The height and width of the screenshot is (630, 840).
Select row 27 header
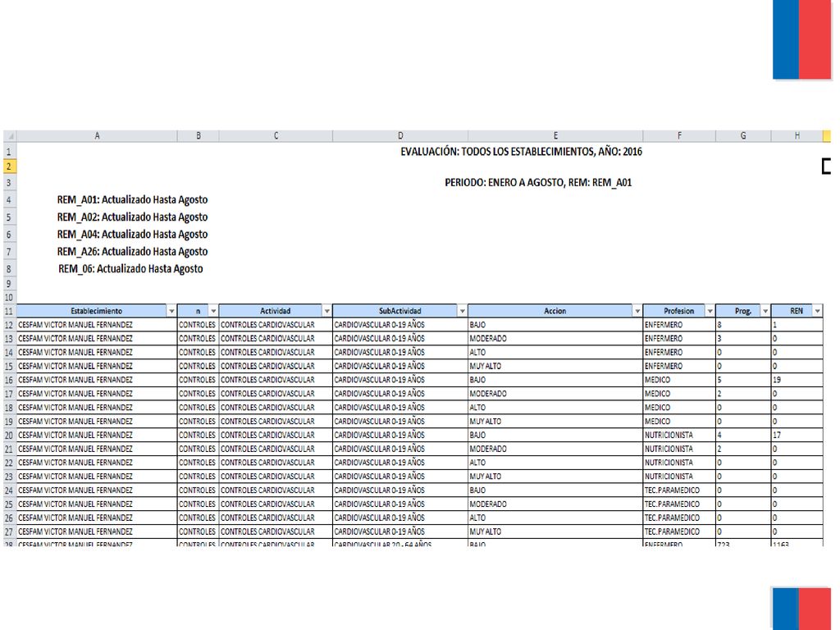click(10, 532)
